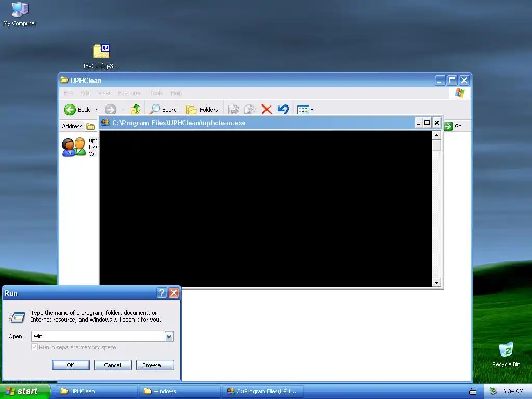Click the console scrollbar up arrow
The height and width of the screenshot is (399, 532).
[x=436, y=135]
